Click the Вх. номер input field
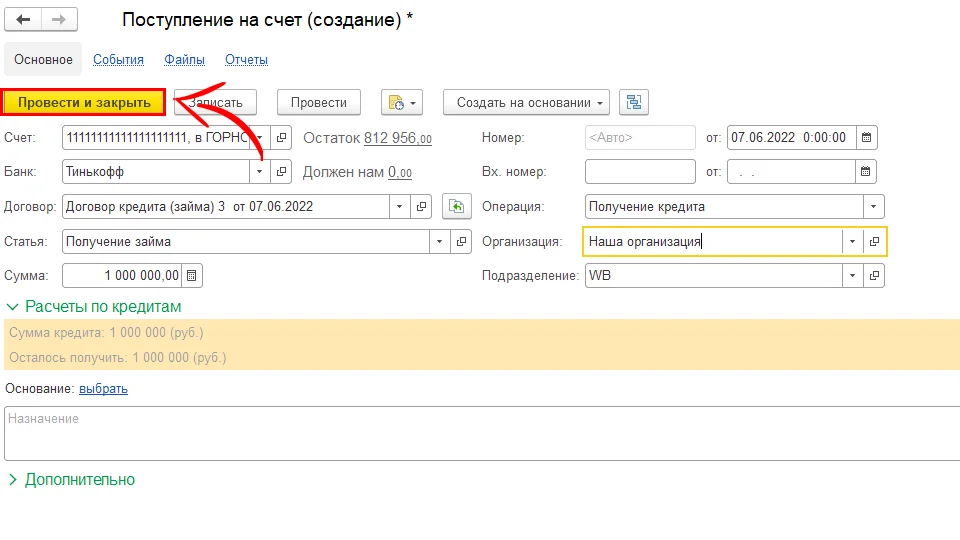The height and width of the screenshot is (540, 960). (x=639, y=172)
